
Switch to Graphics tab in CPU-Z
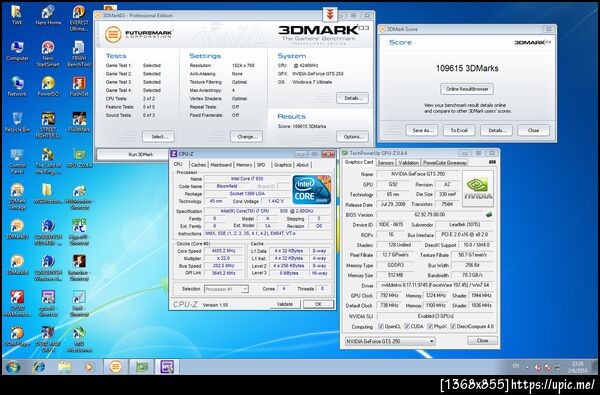282,165
